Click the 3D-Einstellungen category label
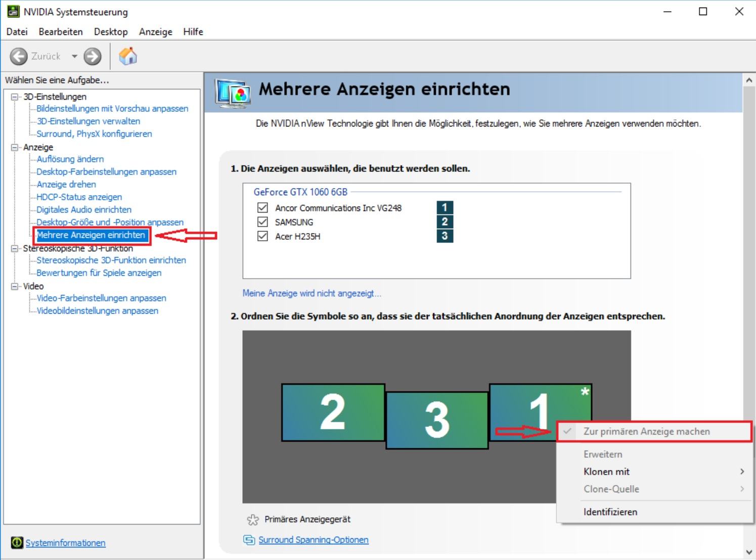 click(55, 97)
